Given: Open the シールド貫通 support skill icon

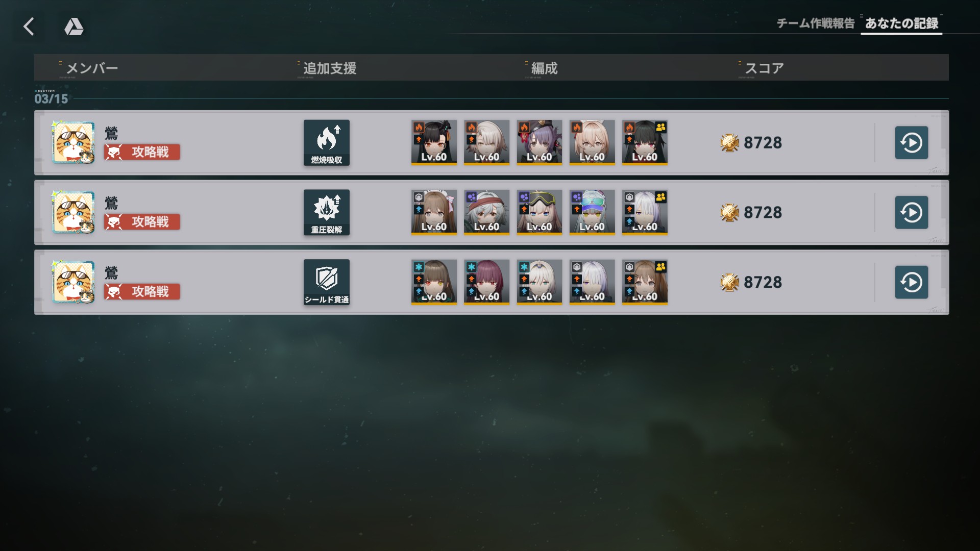Looking at the screenshot, I should [x=327, y=282].
